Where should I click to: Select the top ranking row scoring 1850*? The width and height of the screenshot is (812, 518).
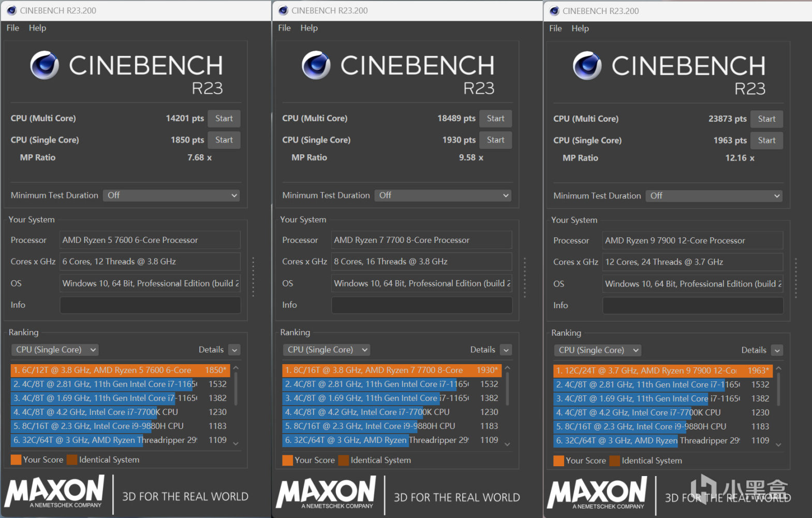(x=120, y=370)
